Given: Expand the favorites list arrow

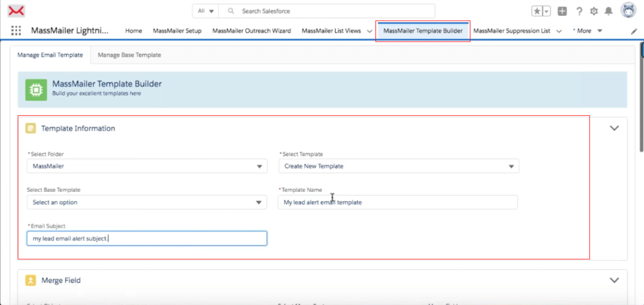Looking at the screenshot, I should coord(547,11).
